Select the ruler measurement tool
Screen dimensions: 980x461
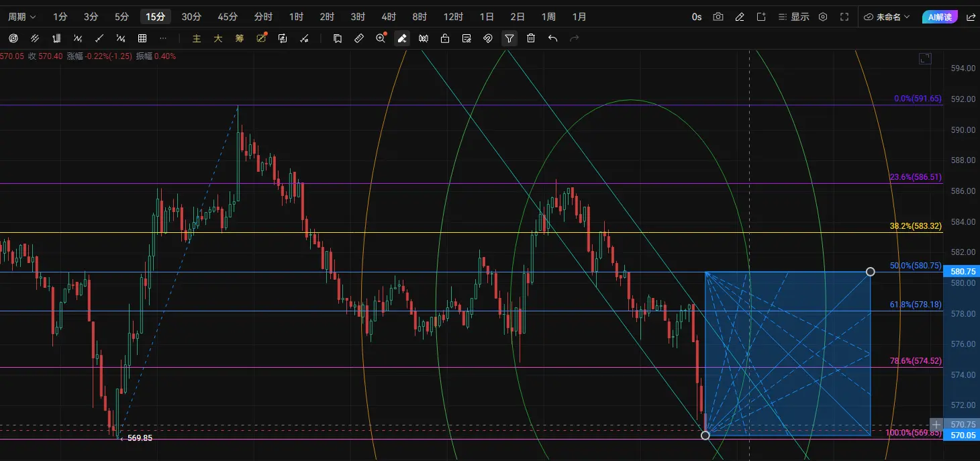[359, 38]
